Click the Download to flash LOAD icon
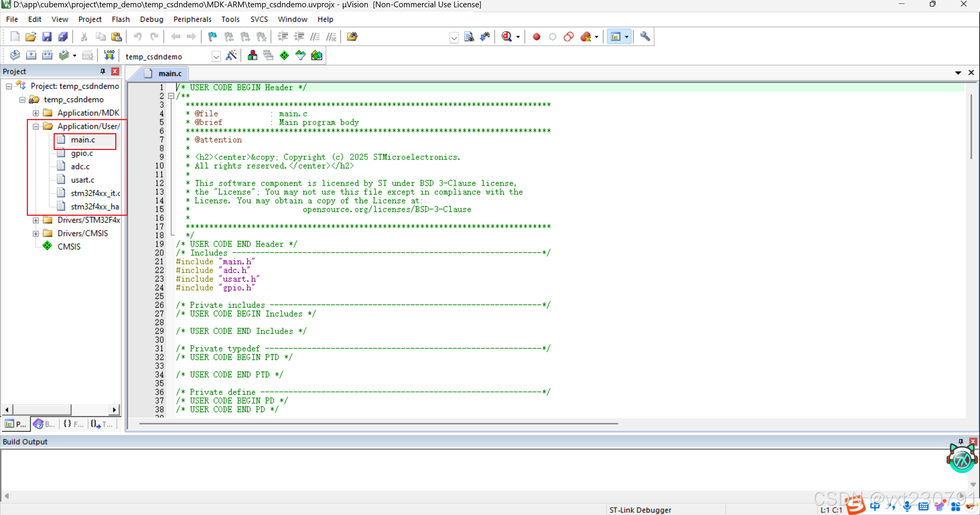 (109, 56)
